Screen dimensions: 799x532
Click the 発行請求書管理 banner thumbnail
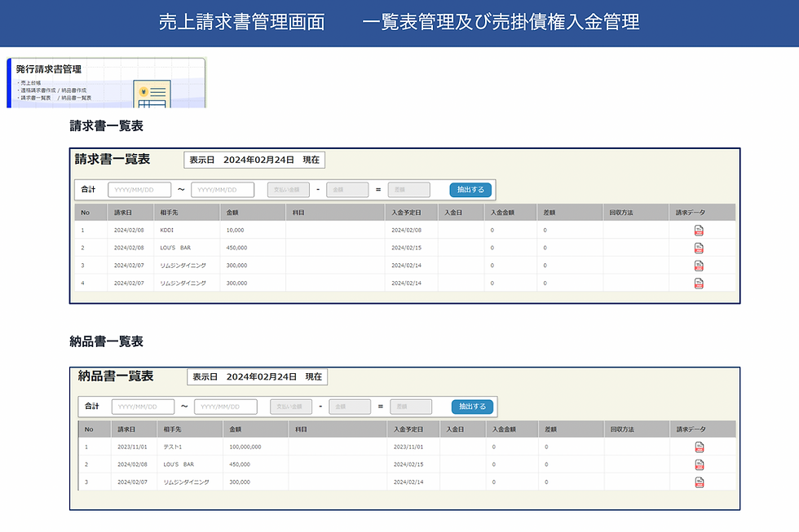(107, 82)
